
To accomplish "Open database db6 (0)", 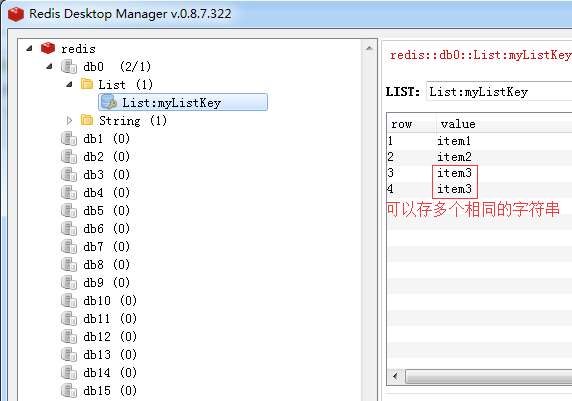I will pyautogui.click(x=107, y=229).
